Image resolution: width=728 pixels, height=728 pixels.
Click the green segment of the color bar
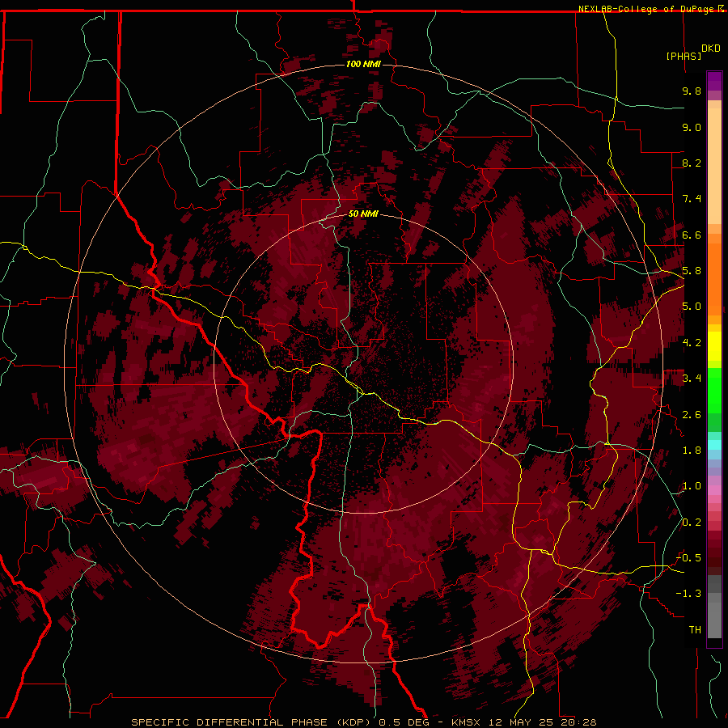[714, 391]
